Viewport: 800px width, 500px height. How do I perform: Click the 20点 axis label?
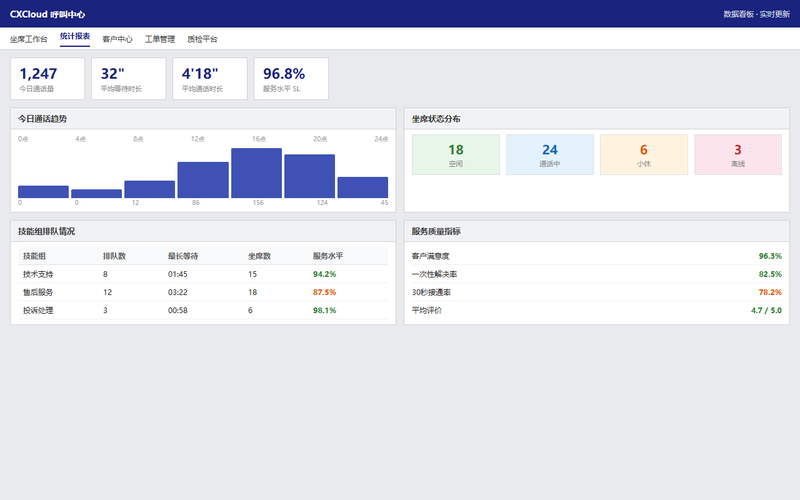coord(320,139)
